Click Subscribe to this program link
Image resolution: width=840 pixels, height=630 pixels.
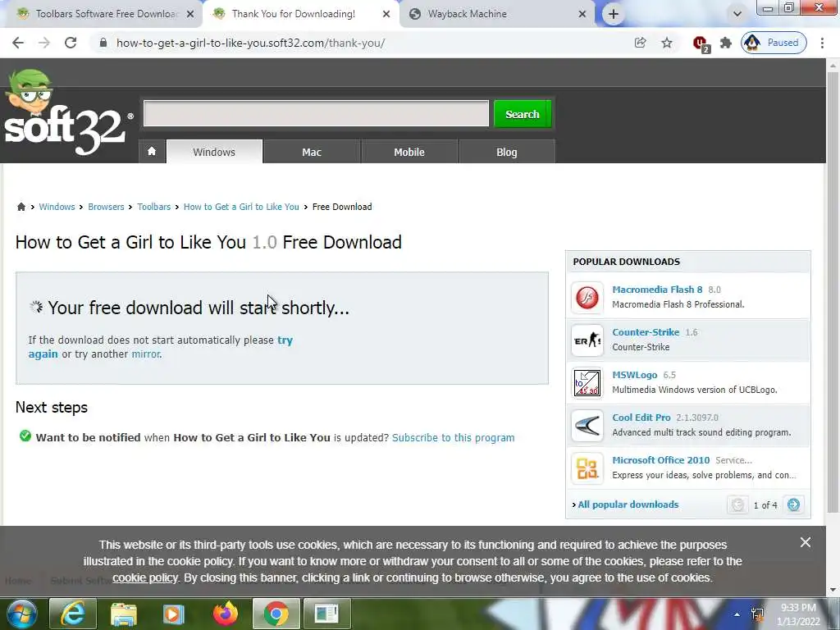click(453, 438)
